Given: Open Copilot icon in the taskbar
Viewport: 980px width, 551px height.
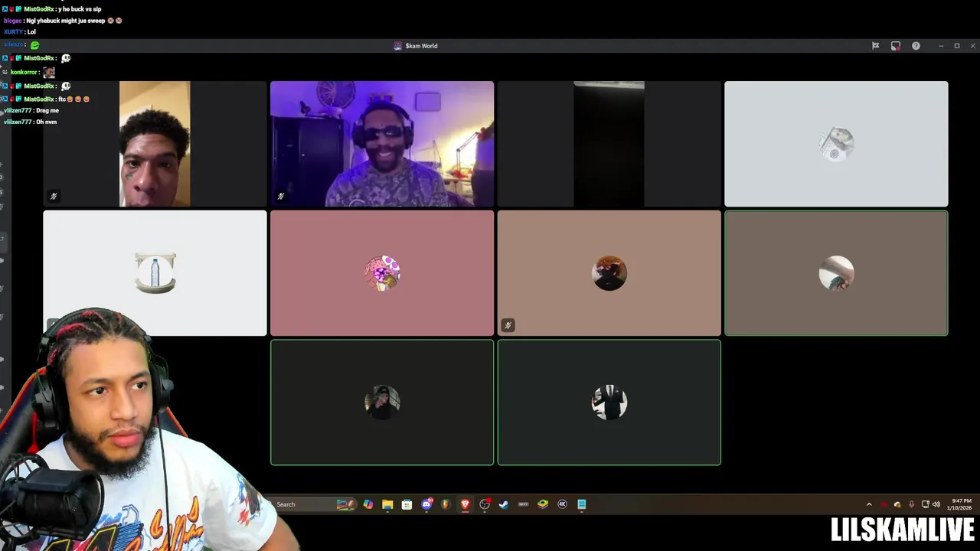Looking at the screenshot, I should 368,504.
